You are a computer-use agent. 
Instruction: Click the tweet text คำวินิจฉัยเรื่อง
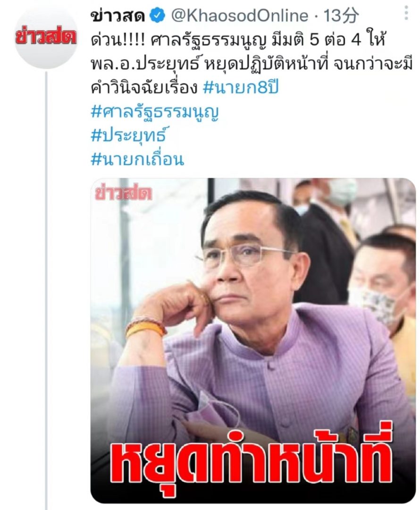pos(144,88)
